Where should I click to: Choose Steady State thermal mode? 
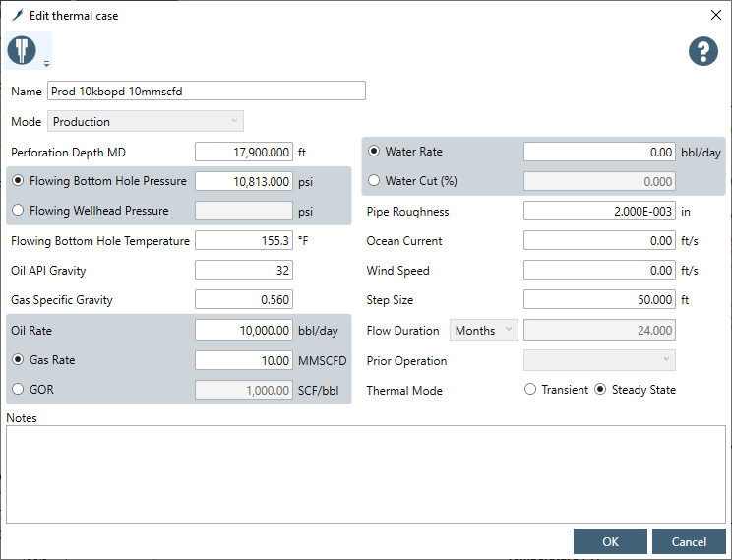[x=600, y=389]
